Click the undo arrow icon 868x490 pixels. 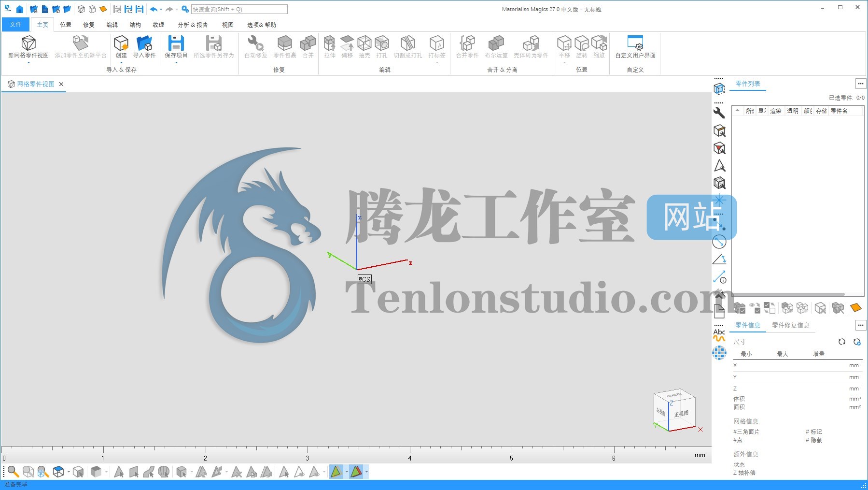154,9
